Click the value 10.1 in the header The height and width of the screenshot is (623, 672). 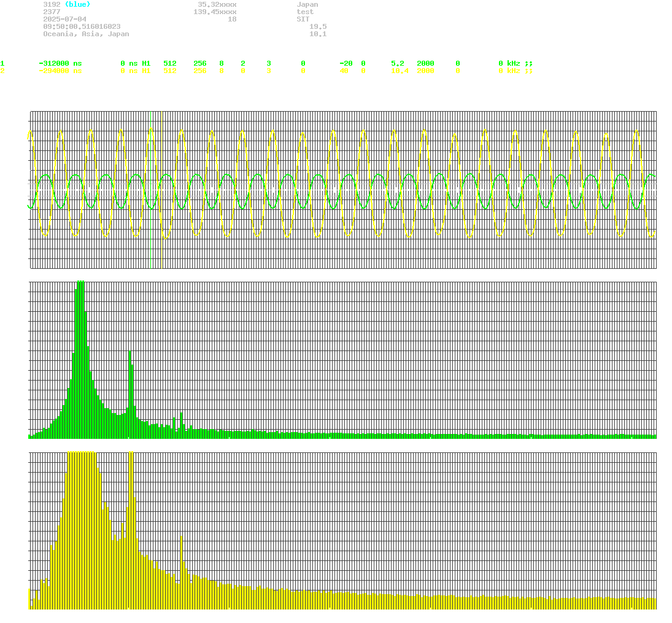[x=318, y=34]
